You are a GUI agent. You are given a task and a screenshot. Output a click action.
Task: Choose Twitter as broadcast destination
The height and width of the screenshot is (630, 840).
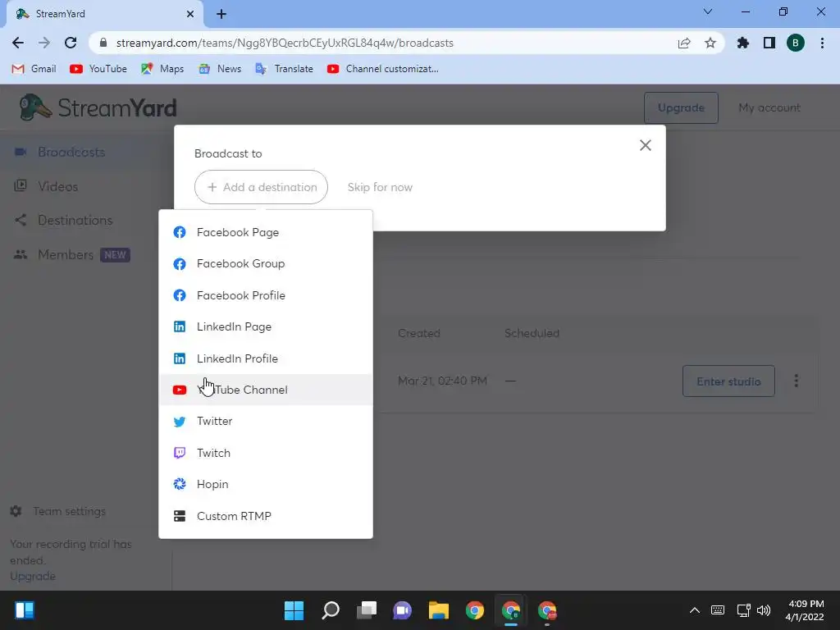click(x=266, y=421)
